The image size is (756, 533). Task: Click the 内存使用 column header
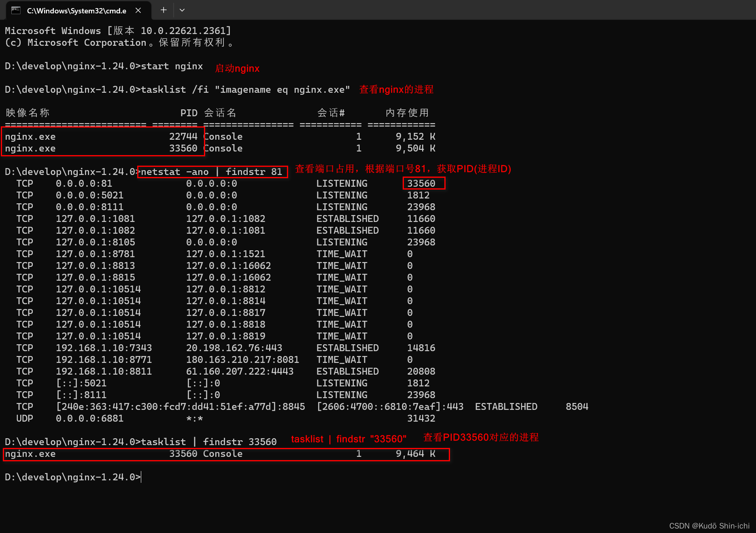point(407,113)
